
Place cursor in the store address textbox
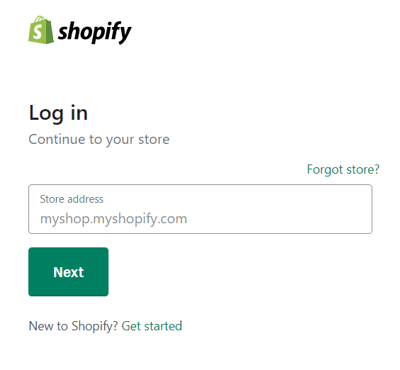[x=200, y=209]
